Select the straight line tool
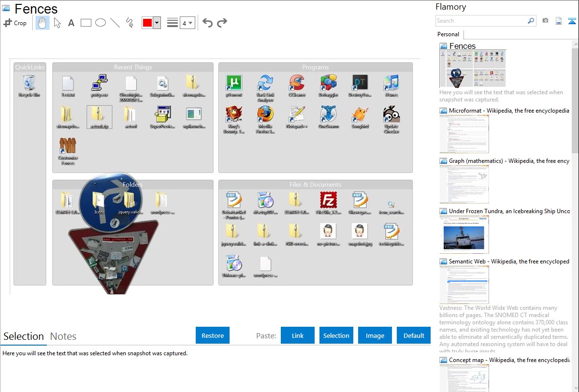This screenshot has height=392, width=579. [x=115, y=23]
